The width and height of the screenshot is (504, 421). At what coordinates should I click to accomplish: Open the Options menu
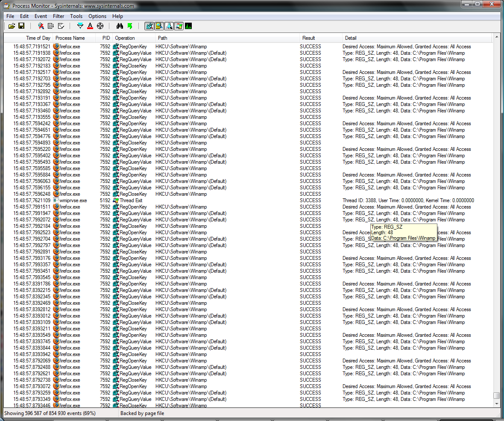point(97,16)
